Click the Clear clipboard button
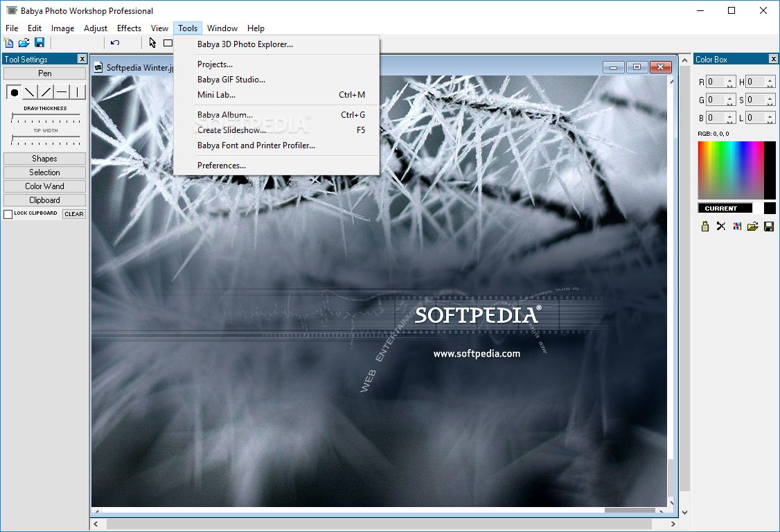 (x=74, y=214)
